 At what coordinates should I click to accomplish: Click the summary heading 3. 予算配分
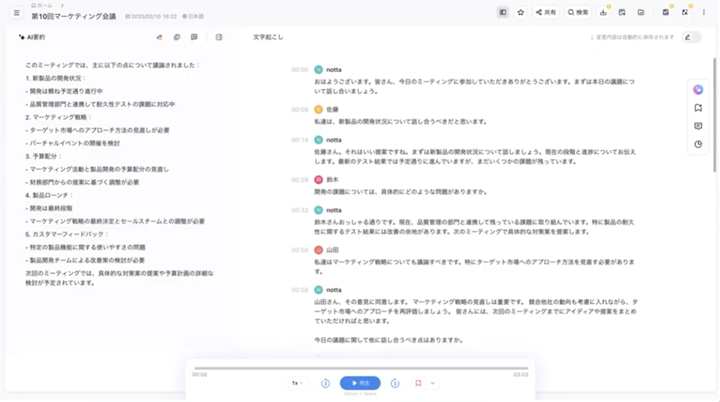(43, 156)
